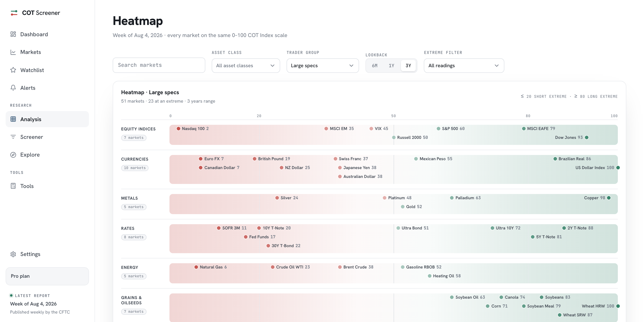Click the Tools calculator icon

[x=13, y=186]
